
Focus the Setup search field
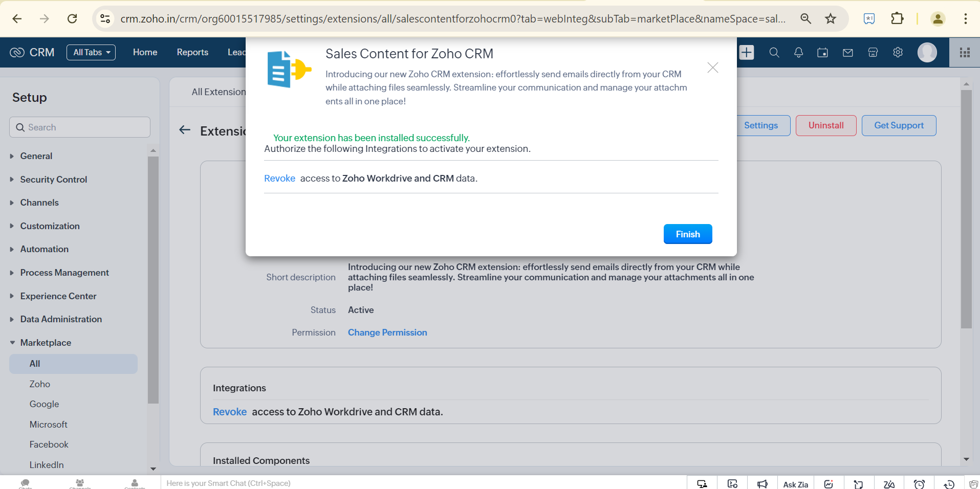80,127
